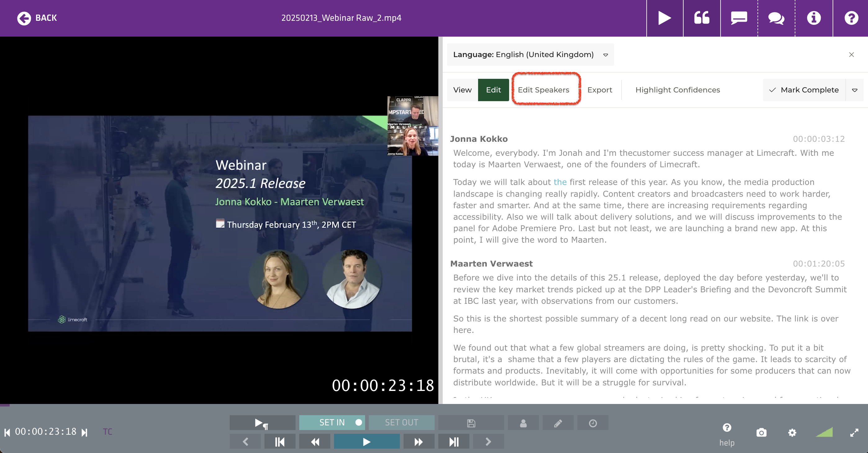Take a snapshot with camera icon
This screenshot has height=453, width=868.
[761, 433]
